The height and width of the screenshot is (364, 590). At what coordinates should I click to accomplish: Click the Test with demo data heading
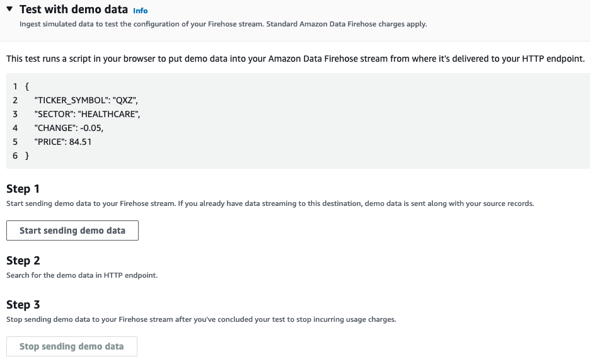(74, 10)
